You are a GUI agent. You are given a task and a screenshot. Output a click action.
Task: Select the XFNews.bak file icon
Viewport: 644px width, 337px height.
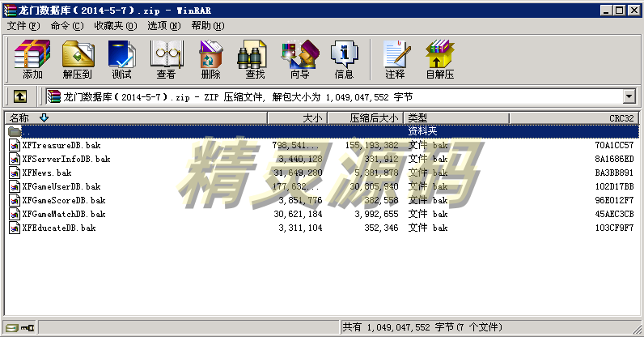click(15, 173)
